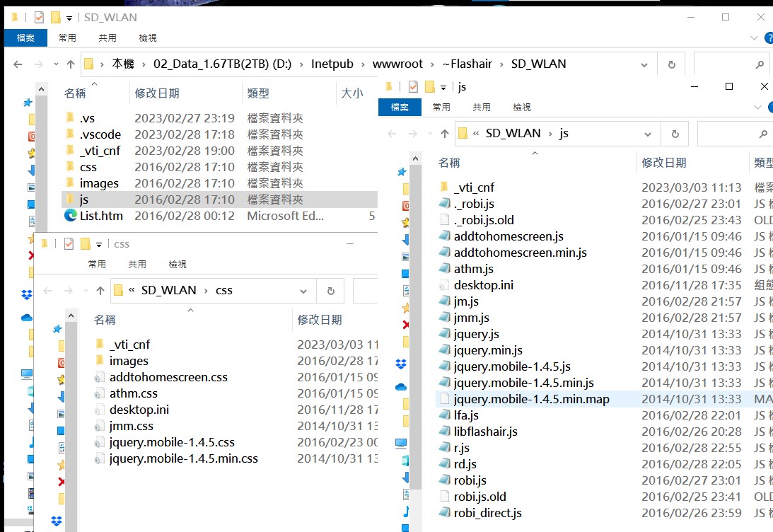Open the 共用 tab in SD_WLAN window
Image resolution: width=773 pixels, height=532 pixels.
tap(107, 38)
